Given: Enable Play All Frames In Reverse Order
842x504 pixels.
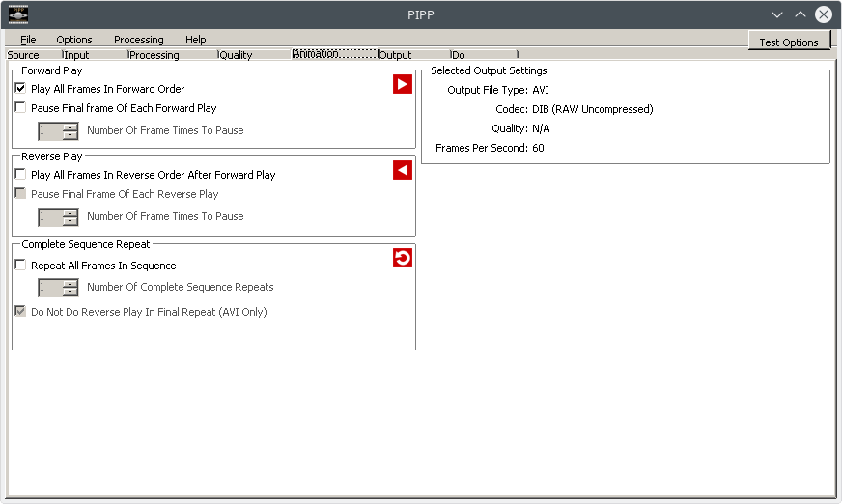Looking at the screenshot, I should [20, 174].
